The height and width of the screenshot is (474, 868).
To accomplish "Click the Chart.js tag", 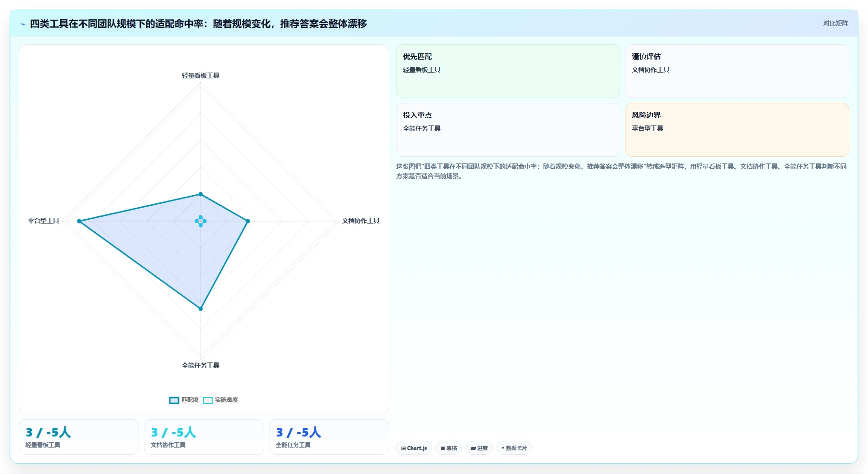I will (x=414, y=448).
